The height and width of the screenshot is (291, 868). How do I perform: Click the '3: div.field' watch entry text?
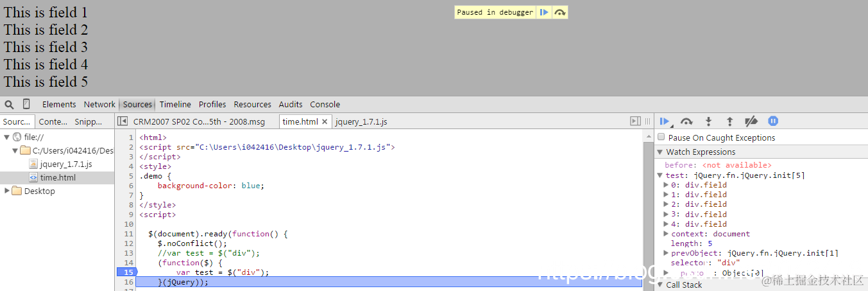(699, 214)
